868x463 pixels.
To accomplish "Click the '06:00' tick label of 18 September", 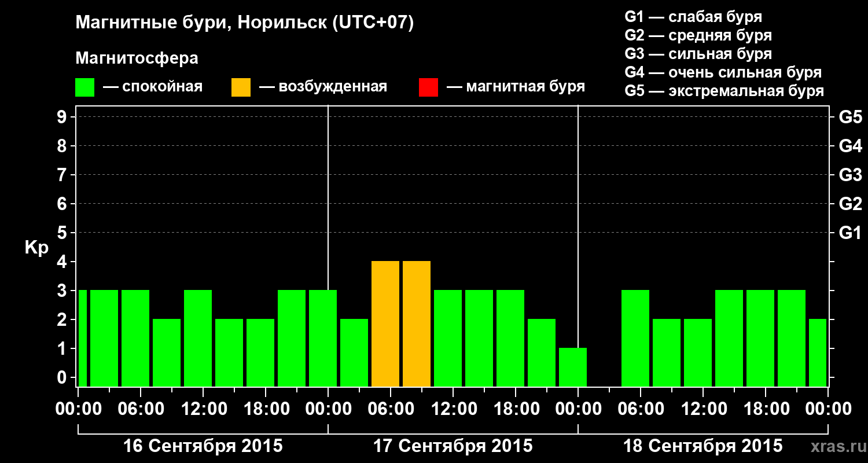I will pos(641,409).
